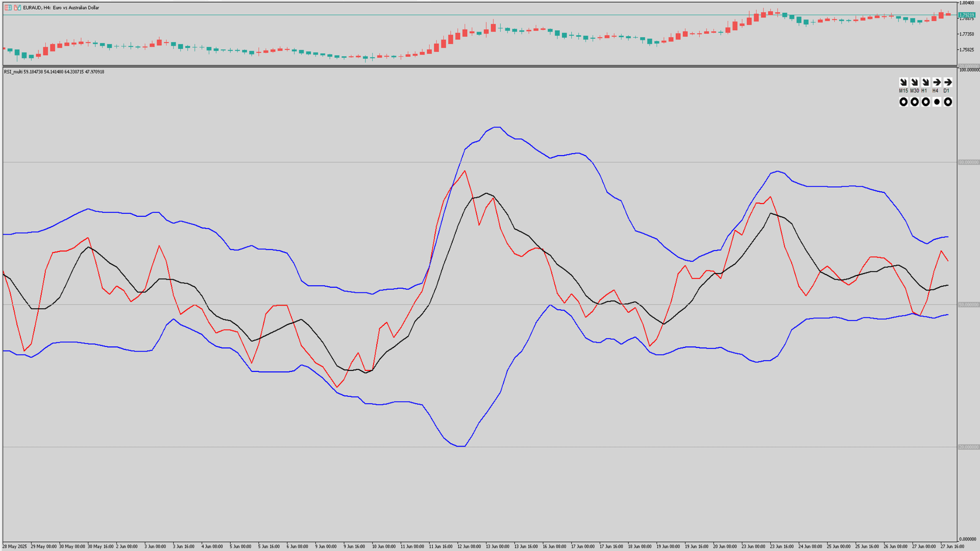The width and height of the screenshot is (980, 551).
Task: Open the Depth of Market grid icon
Action: [x=8, y=8]
